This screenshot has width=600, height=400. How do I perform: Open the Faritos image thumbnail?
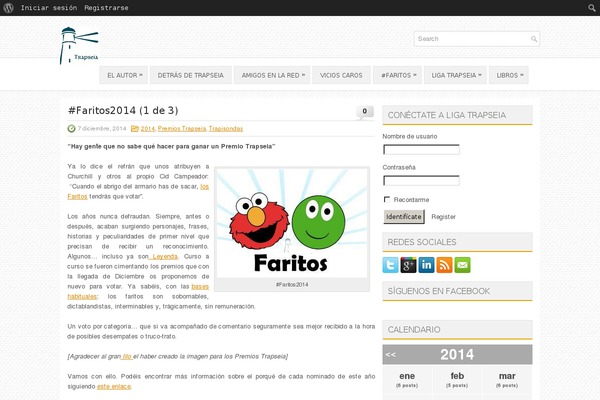pos(292,223)
